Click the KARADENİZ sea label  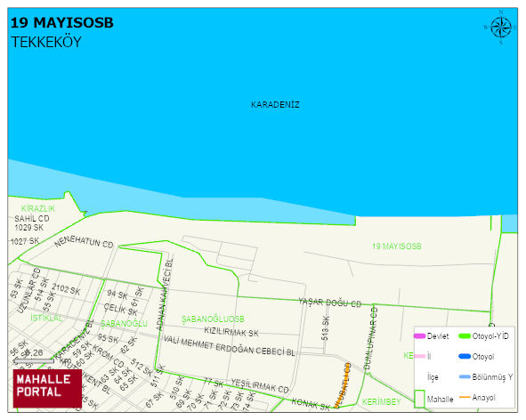275,105
